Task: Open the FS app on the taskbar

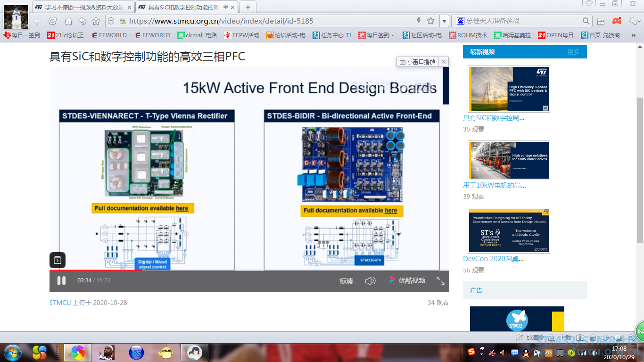Action: (x=136, y=352)
